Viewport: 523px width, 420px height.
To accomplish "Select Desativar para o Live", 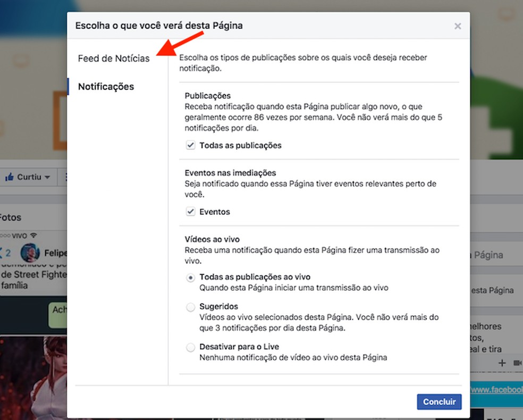I will [190, 347].
